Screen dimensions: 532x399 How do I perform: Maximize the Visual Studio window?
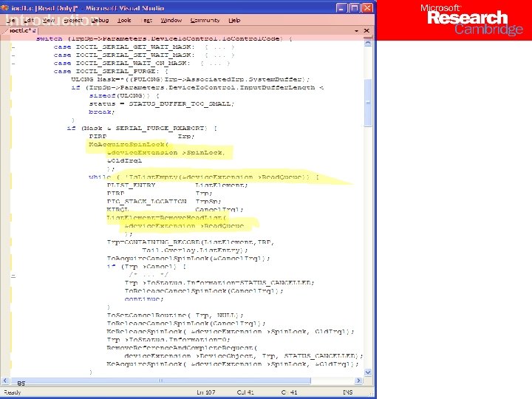click(355, 8)
